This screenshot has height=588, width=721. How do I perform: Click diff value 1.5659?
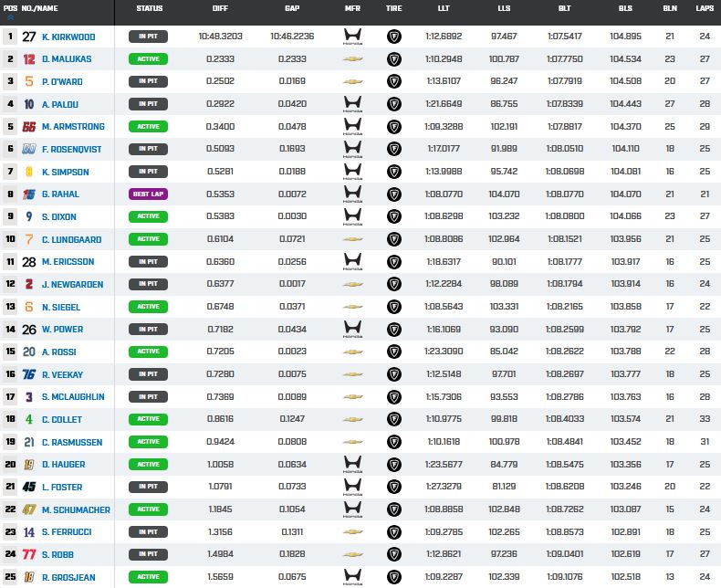[x=220, y=577]
